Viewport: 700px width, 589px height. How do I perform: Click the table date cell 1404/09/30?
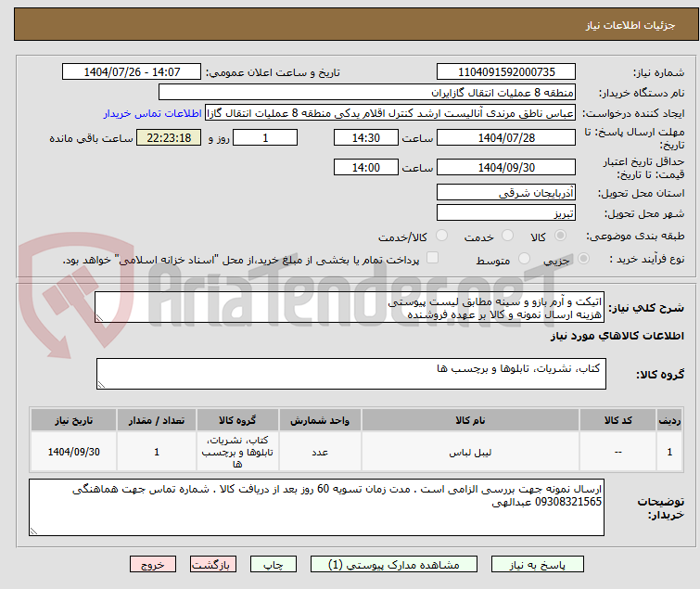click(x=73, y=452)
